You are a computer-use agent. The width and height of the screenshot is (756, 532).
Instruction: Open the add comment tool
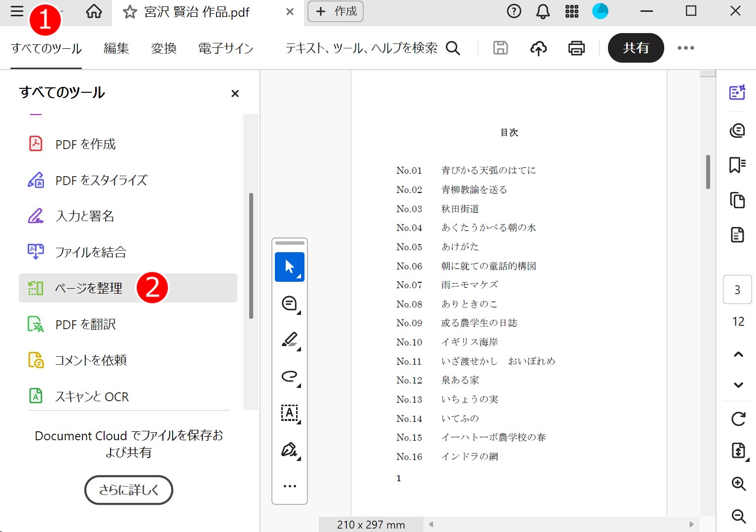pos(290,303)
